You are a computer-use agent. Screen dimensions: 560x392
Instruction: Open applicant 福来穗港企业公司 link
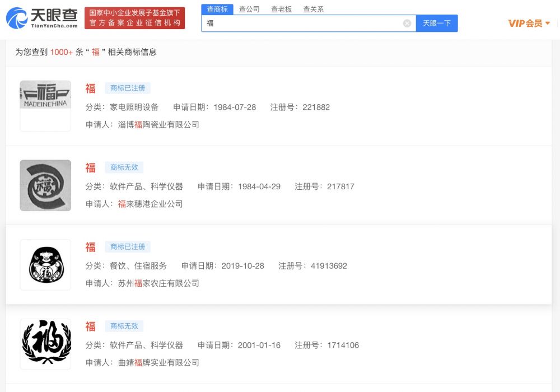(150, 204)
